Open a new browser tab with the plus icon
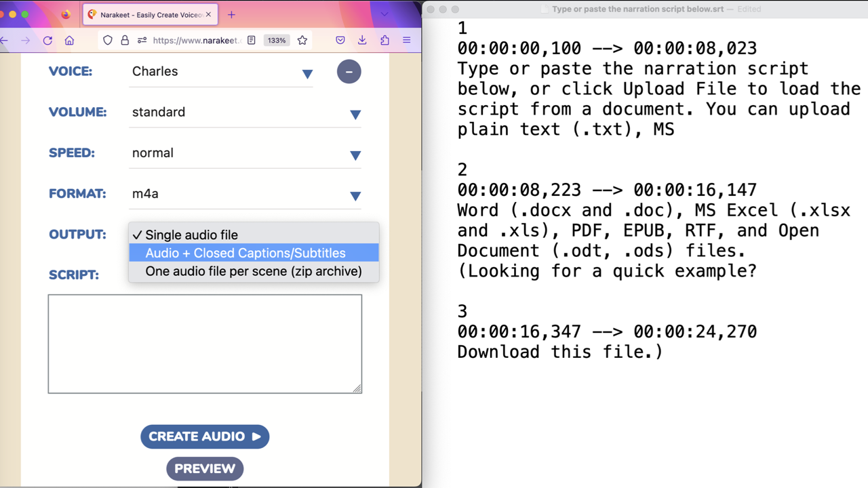 (231, 14)
